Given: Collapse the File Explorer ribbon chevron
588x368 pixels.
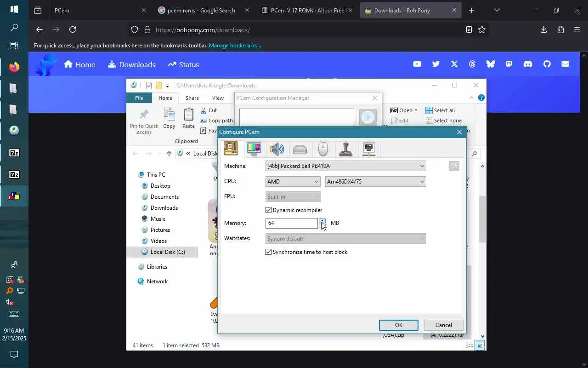Looking at the screenshot, I should coord(471,98).
